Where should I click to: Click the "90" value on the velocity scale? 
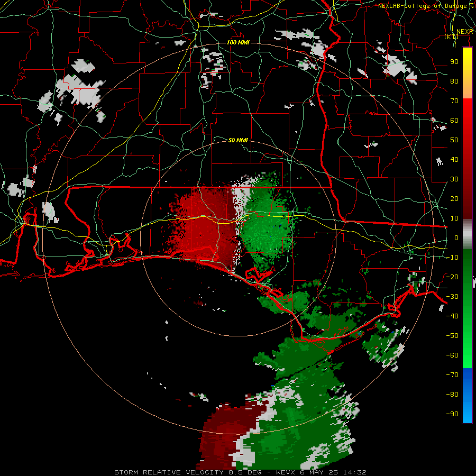(x=454, y=62)
